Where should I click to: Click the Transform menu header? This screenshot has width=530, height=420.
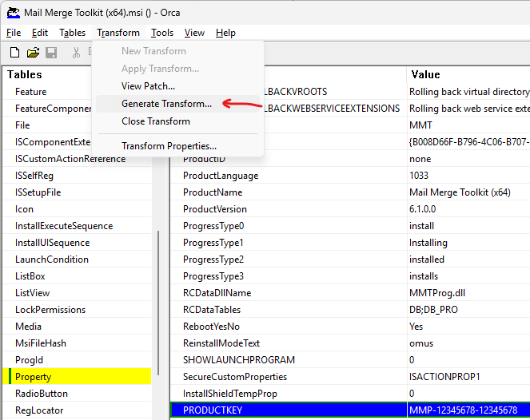[118, 33]
